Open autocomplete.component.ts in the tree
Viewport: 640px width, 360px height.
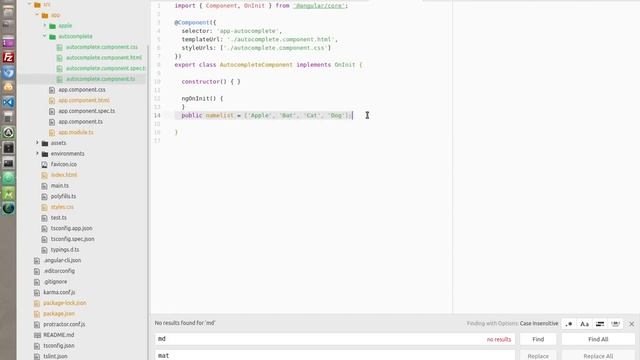click(x=100, y=79)
